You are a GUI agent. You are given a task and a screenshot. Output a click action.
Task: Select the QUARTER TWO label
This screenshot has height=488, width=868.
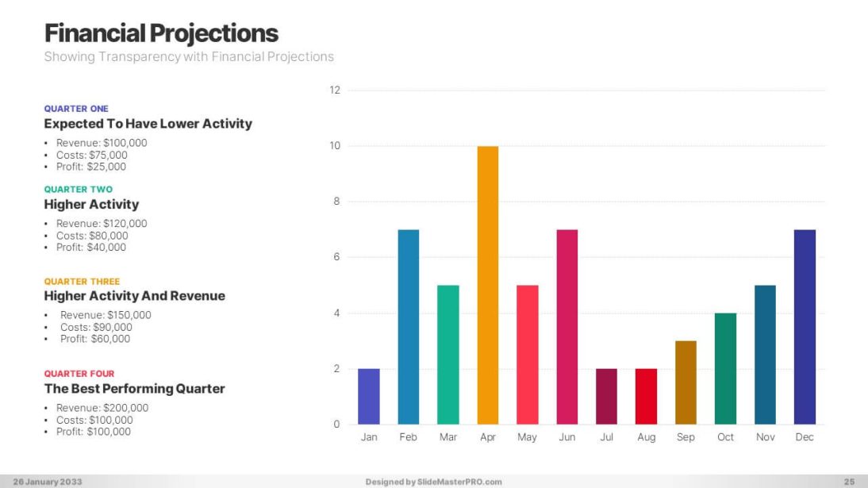coord(79,190)
